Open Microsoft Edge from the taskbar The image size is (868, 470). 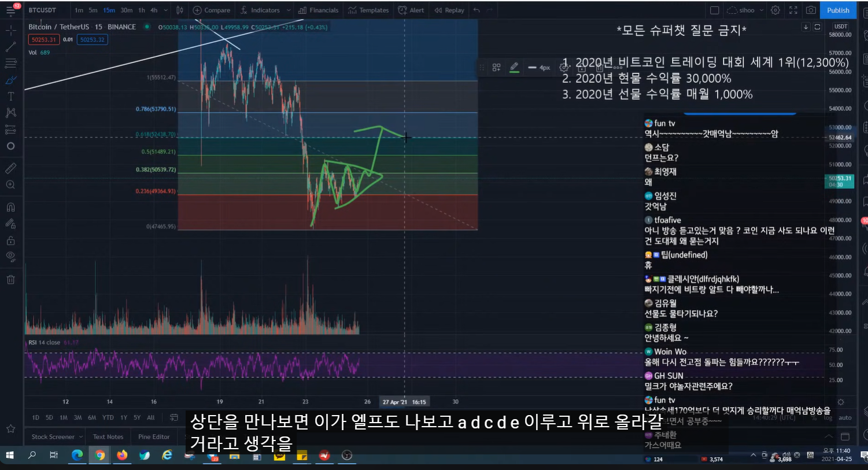coord(77,456)
